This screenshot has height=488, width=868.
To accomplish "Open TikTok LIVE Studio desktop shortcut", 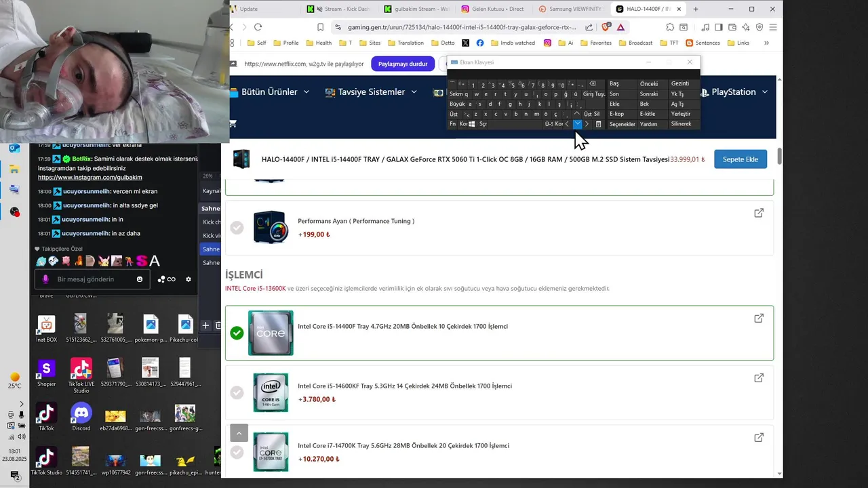I will tap(81, 375).
